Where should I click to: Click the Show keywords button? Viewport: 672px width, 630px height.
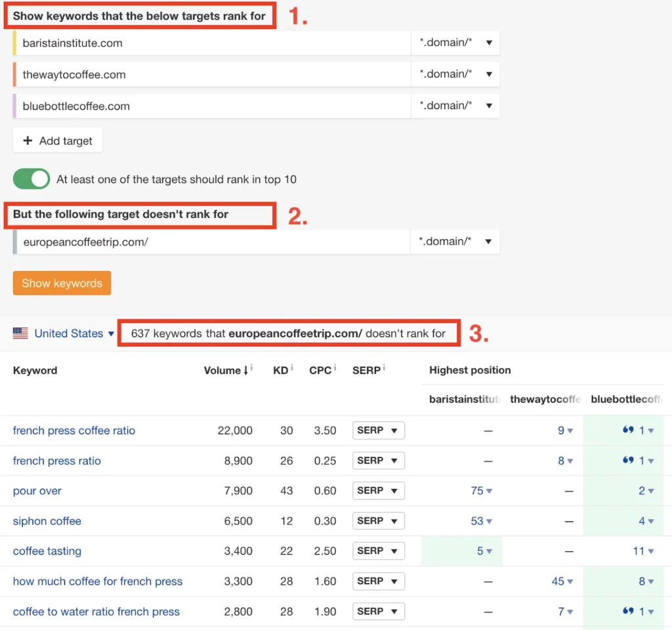pyautogui.click(x=62, y=283)
